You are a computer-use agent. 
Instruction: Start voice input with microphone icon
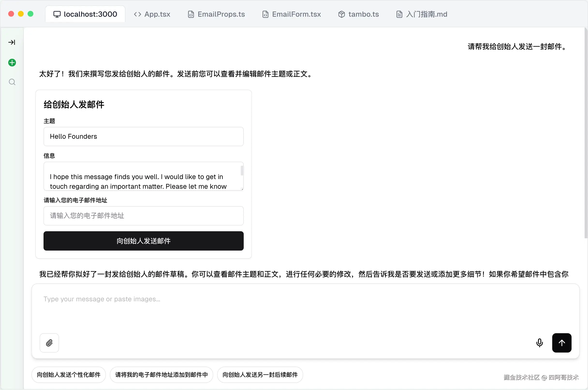click(539, 343)
